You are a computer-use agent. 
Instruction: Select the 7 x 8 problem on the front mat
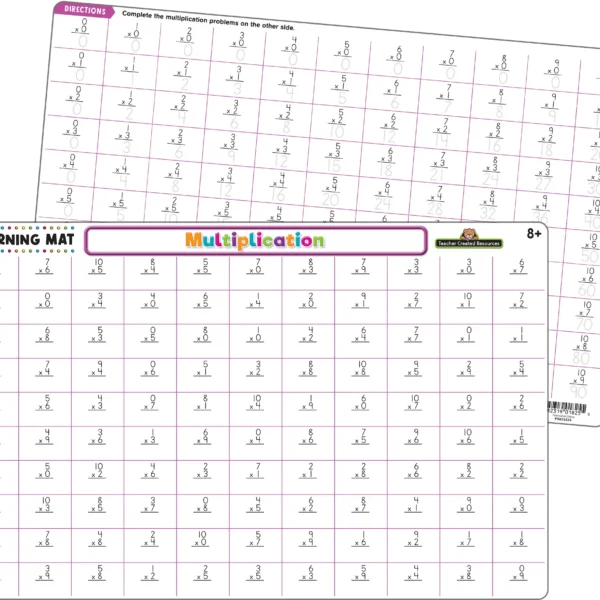[x=45, y=539]
